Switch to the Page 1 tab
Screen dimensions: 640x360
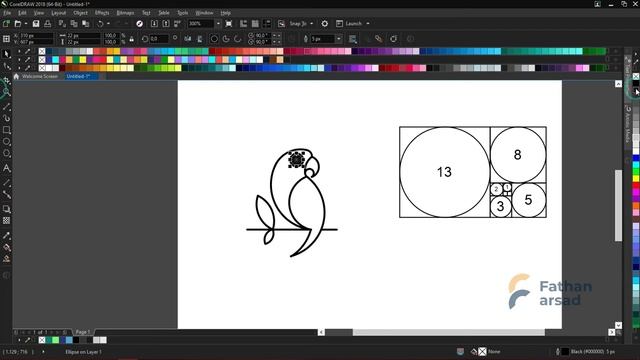pos(83,332)
